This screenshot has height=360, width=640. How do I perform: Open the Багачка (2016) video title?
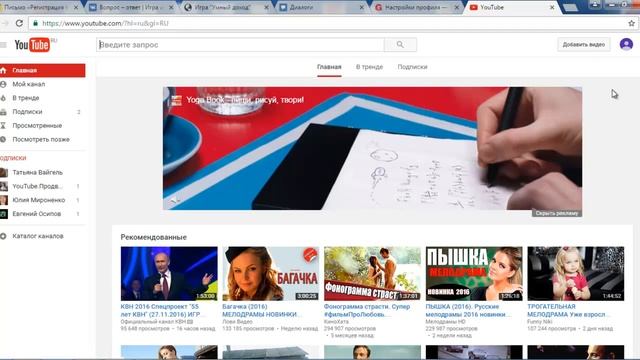pyautogui.click(x=262, y=310)
